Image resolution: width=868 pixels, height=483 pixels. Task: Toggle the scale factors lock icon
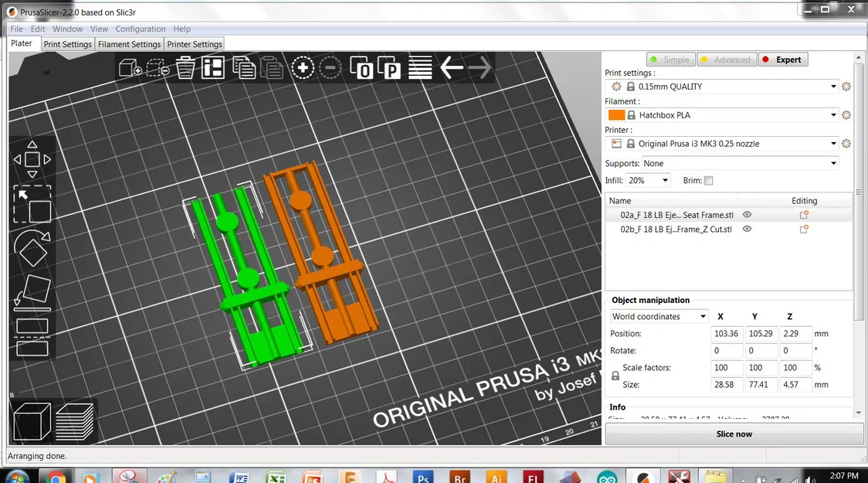click(615, 376)
